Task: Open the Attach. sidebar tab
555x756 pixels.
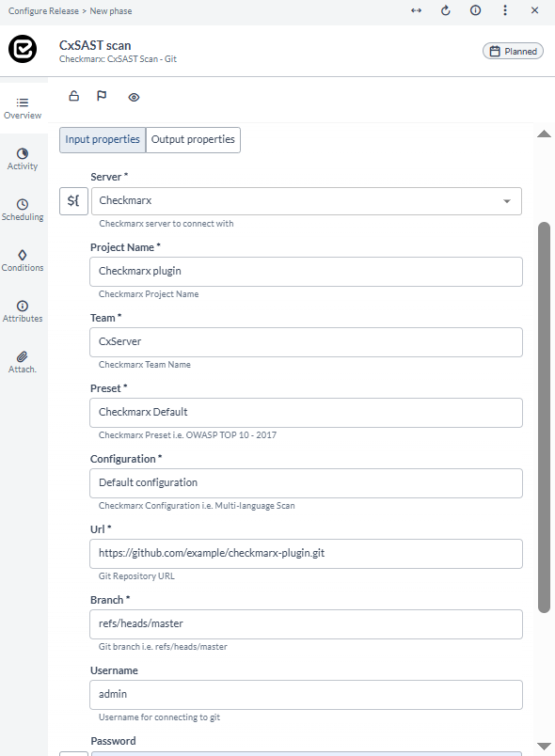Action: click(23, 362)
